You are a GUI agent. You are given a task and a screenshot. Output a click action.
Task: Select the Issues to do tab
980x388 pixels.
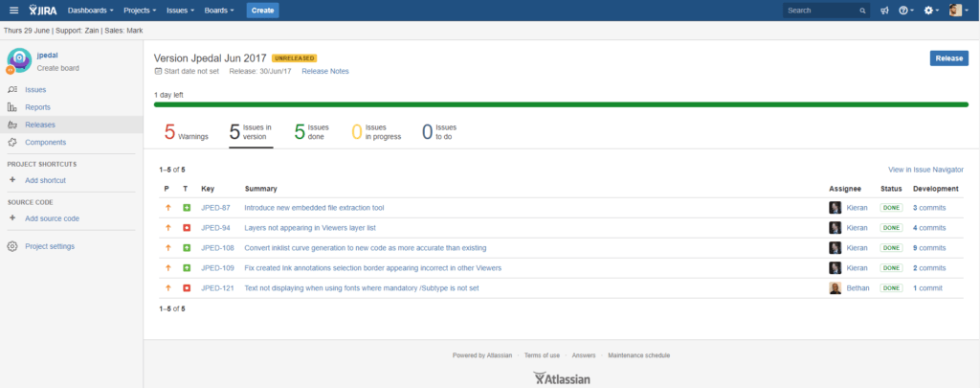pyautogui.click(x=439, y=132)
